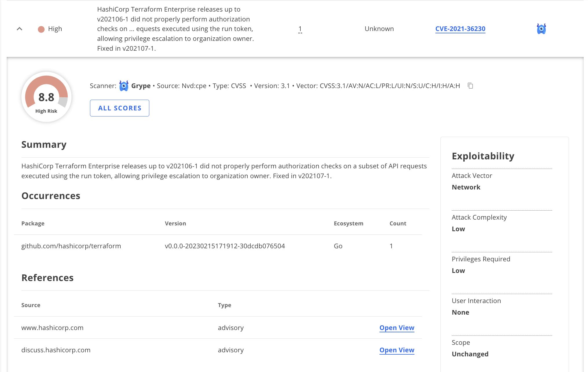Click the References heading
The width and height of the screenshot is (588, 372).
tap(47, 278)
